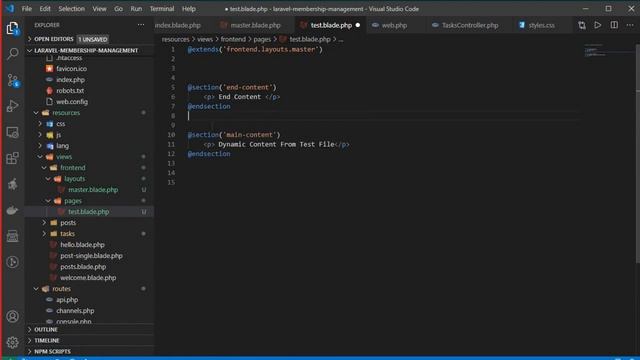Expand the lang folder

(x=62, y=146)
